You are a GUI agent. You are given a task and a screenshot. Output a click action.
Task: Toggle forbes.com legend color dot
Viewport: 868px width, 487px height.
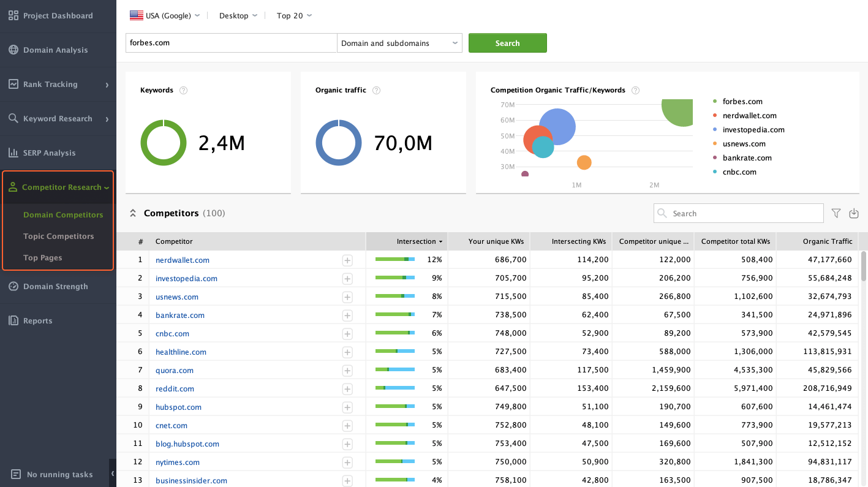[715, 102]
